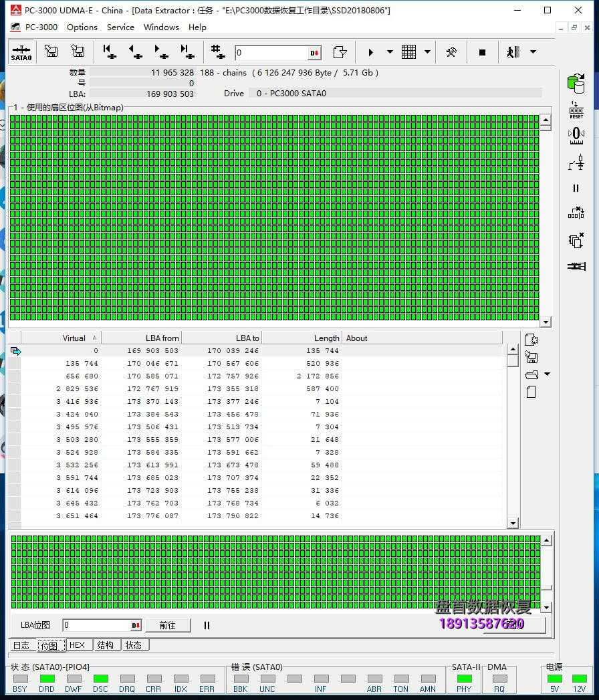Toggle the pause icon beside the 前往 button

(207, 625)
